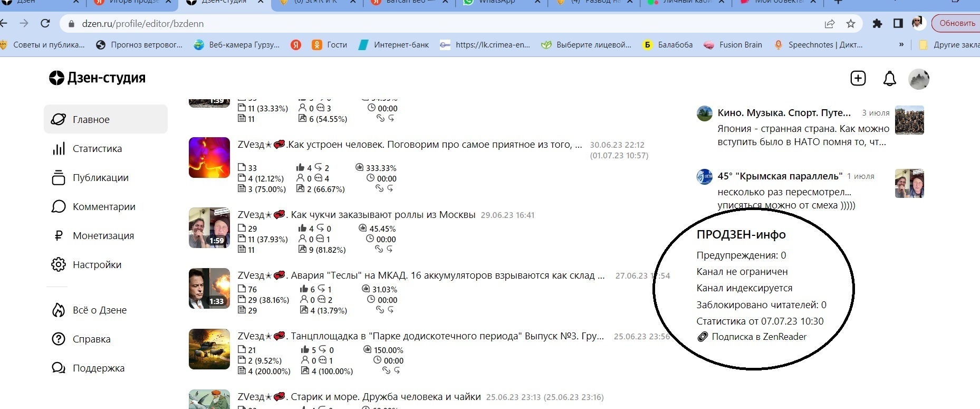
Task: Open the profile avatar menu
Action: (918, 79)
